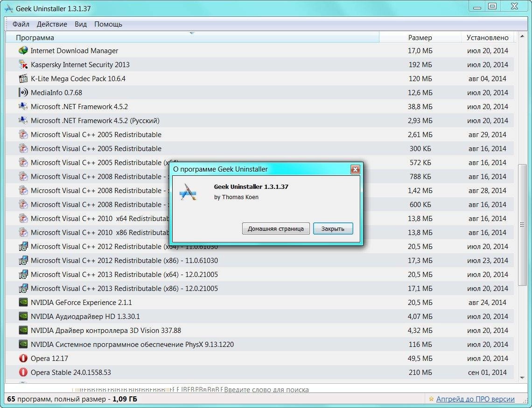Open the Вид menu
This screenshot has width=532, height=408.
(81, 24)
